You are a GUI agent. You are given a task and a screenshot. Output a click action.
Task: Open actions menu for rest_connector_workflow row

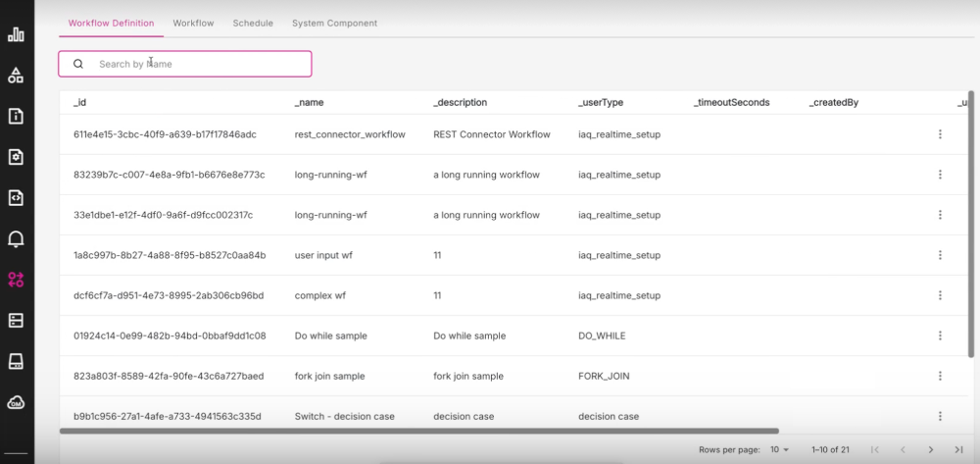pyautogui.click(x=940, y=134)
